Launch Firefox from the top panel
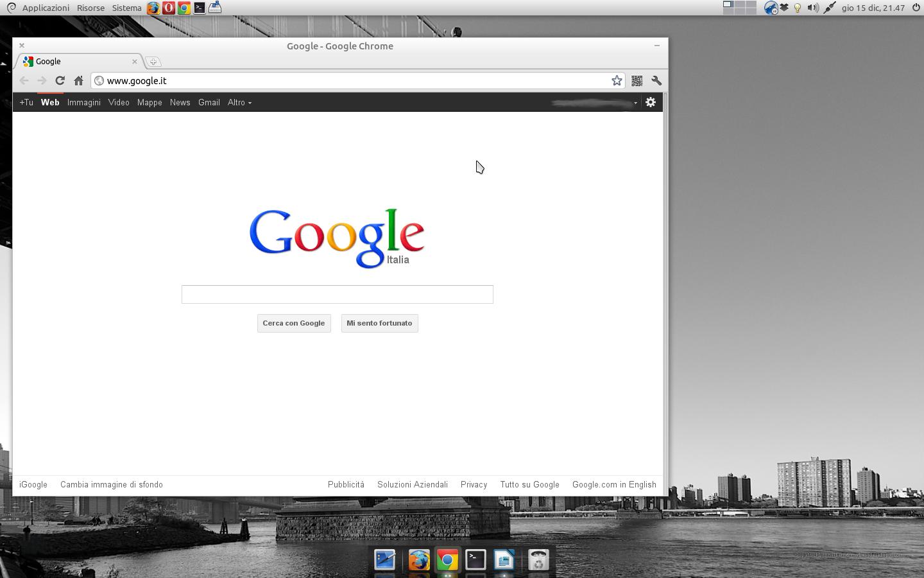The height and width of the screenshot is (578, 924). coord(153,8)
